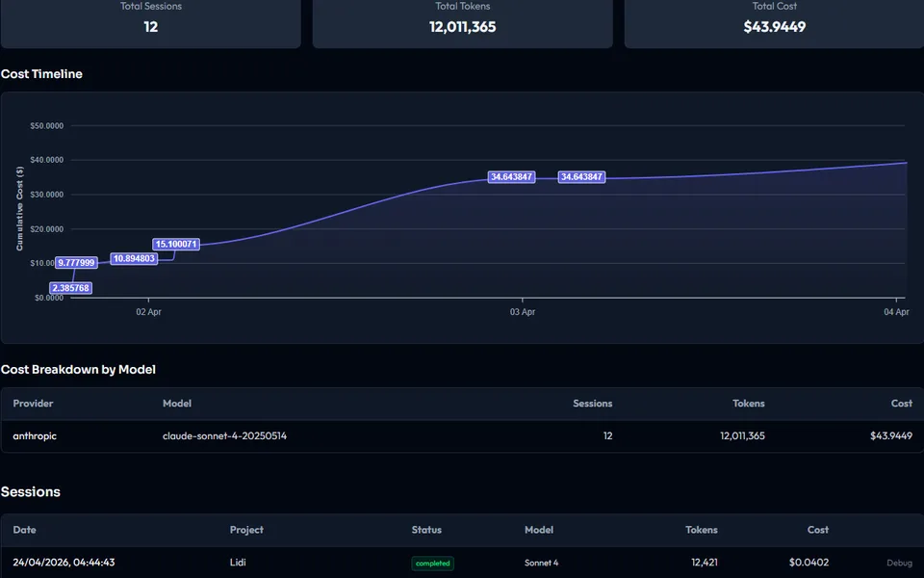Click the $40.0000 y-axis label
The height and width of the screenshot is (578, 924).
[46, 160]
